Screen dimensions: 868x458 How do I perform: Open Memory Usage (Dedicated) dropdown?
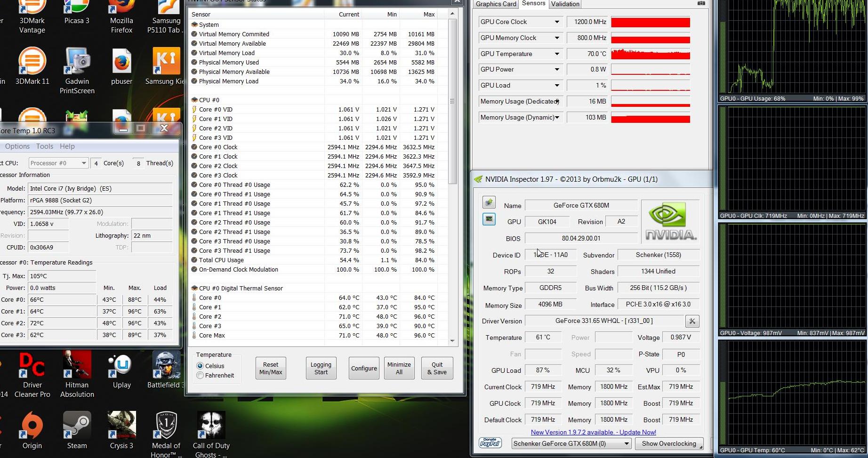click(557, 101)
